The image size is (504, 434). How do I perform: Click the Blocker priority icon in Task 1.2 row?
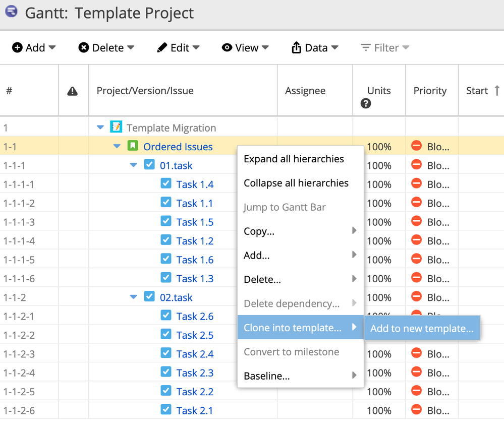click(416, 240)
